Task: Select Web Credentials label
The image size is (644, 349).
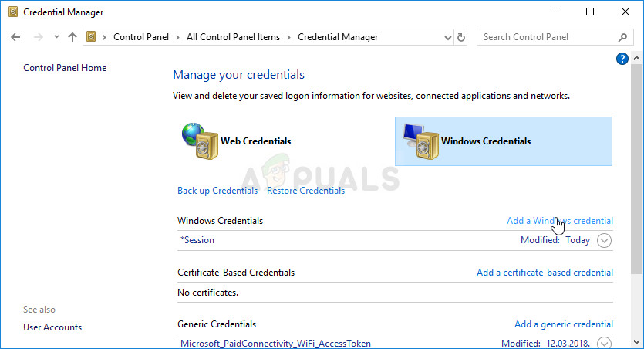Action: [x=255, y=141]
